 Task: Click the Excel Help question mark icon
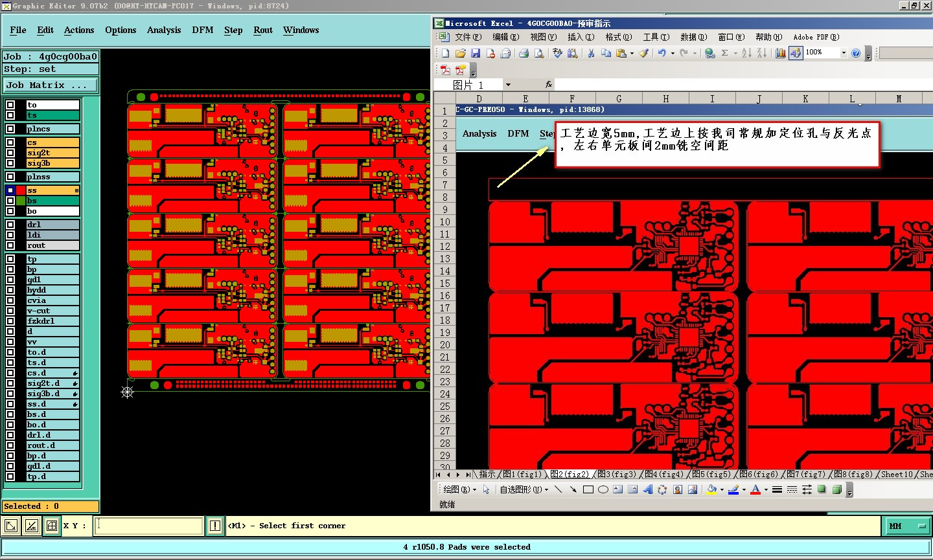pyautogui.click(x=856, y=53)
